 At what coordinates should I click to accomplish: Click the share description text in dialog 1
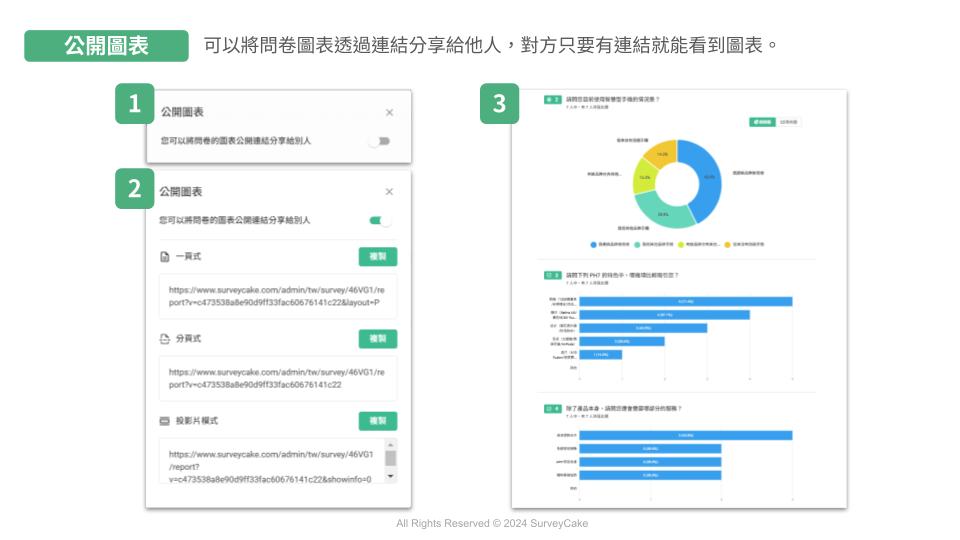(x=236, y=141)
